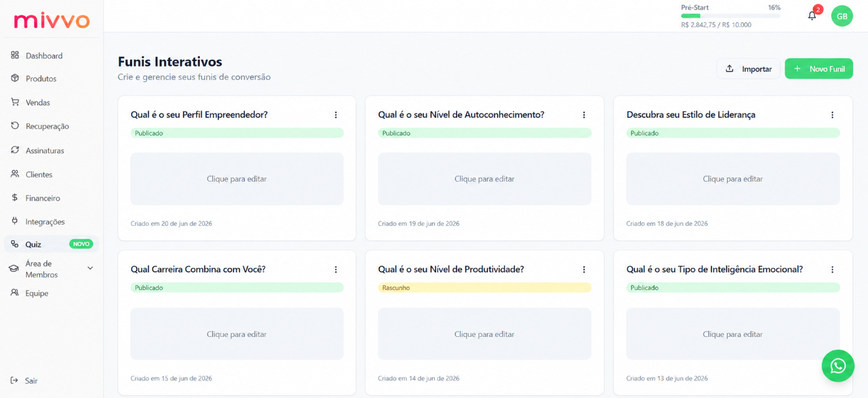Open the WhatsApp chat floating button
This screenshot has width=868, height=398.
tap(838, 366)
